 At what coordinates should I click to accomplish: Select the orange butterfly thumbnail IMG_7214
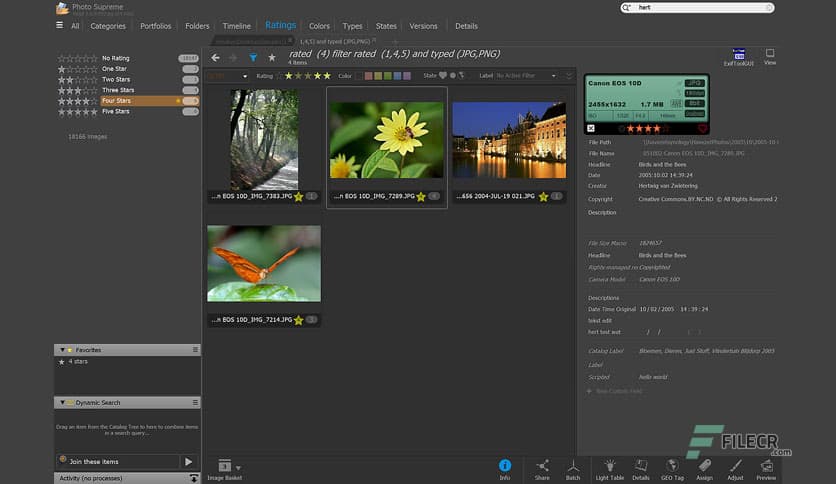coord(264,263)
